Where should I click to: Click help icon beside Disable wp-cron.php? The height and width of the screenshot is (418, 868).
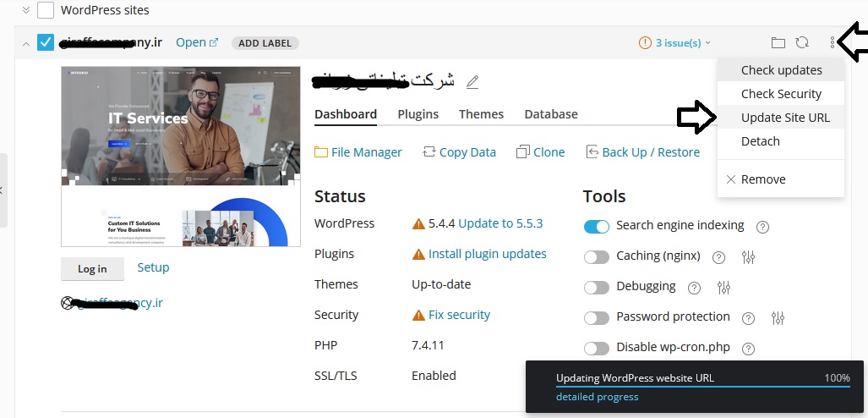(748, 349)
